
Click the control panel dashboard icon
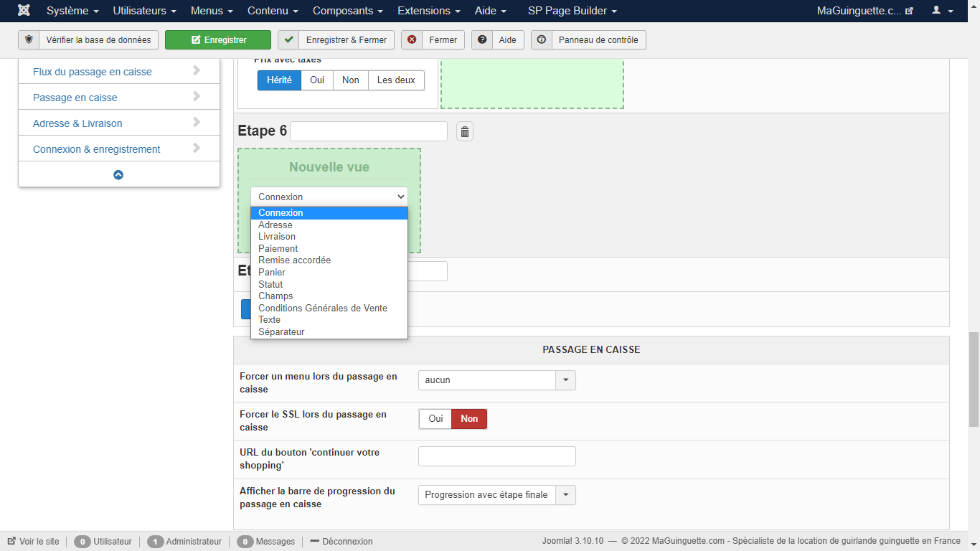[542, 40]
